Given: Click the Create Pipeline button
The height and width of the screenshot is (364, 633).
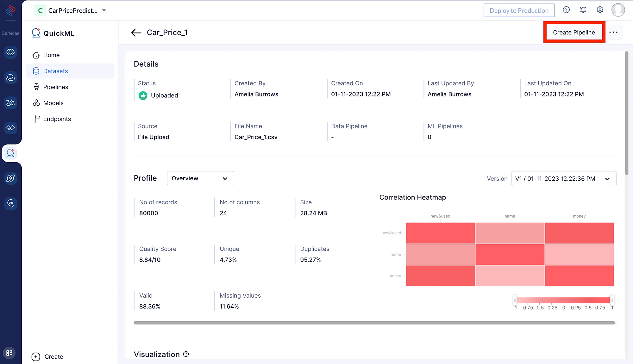Looking at the screenshot, I should (574, 32).
